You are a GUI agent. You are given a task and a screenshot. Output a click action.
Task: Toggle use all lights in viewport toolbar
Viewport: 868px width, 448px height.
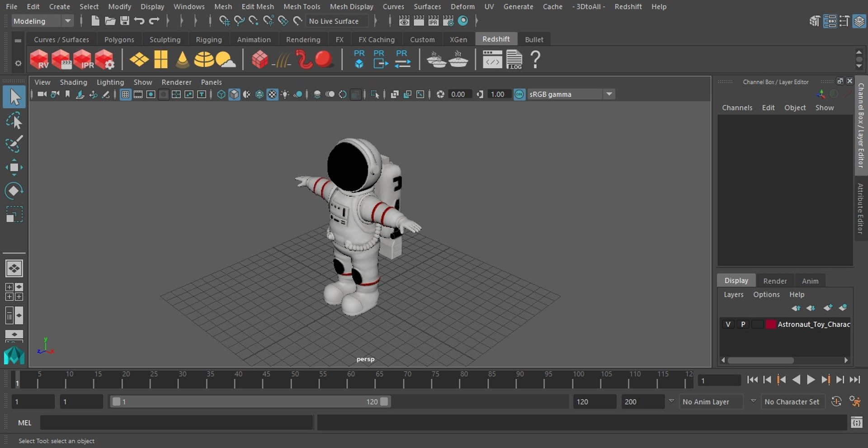click(285, 94)
